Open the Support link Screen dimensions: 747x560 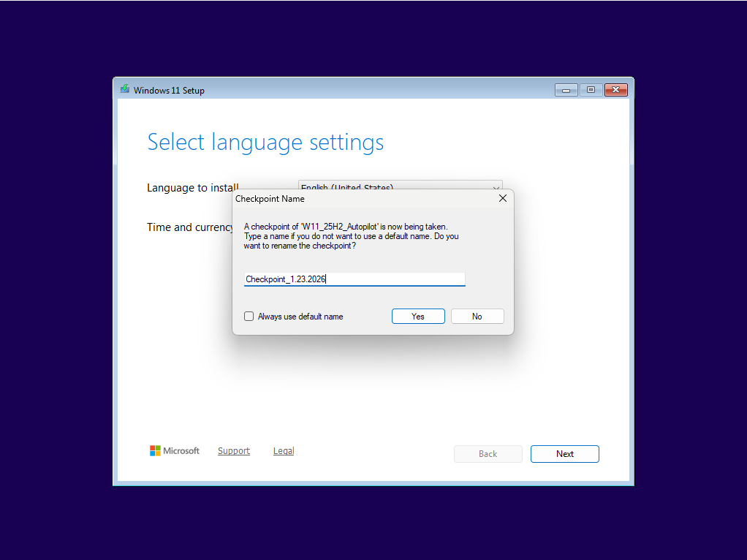coord(234,451)
